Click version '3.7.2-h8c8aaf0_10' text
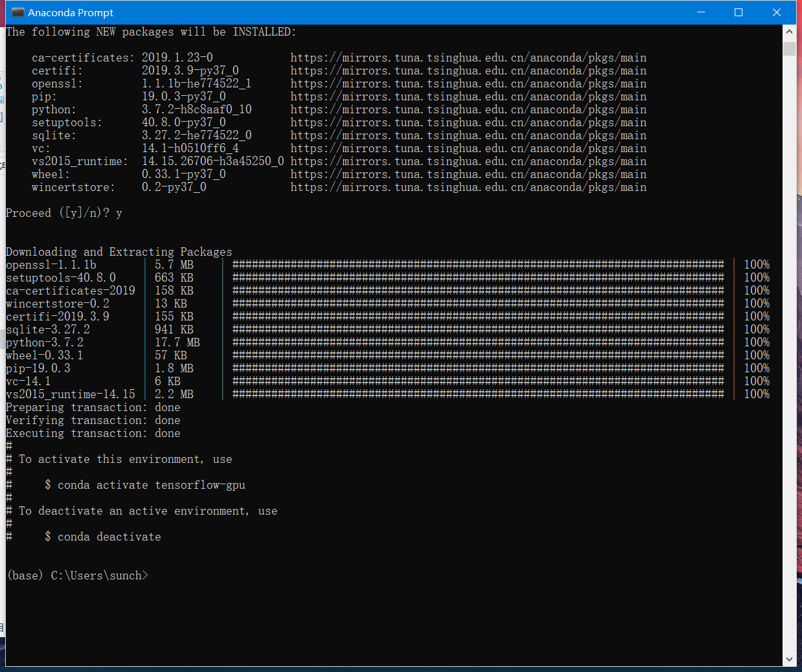Screen dimensions: 802x672 click(197, 109)
